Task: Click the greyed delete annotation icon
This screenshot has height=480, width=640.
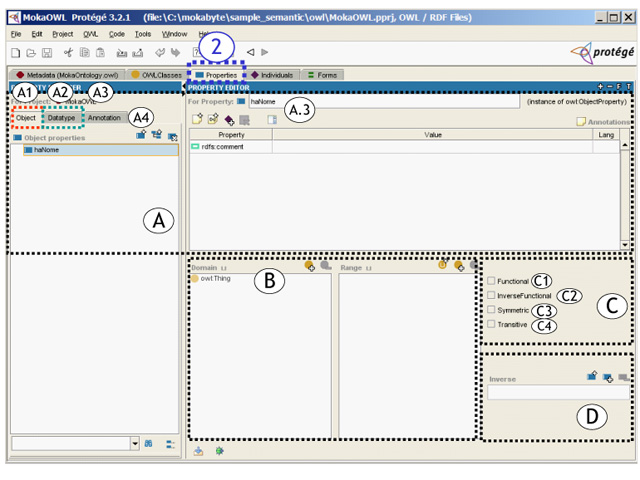Action: click(x=244, y=120)
